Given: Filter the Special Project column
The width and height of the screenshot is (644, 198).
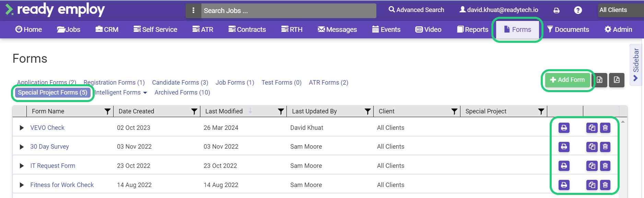Looking at the screenshot, I should coord(541,111).
